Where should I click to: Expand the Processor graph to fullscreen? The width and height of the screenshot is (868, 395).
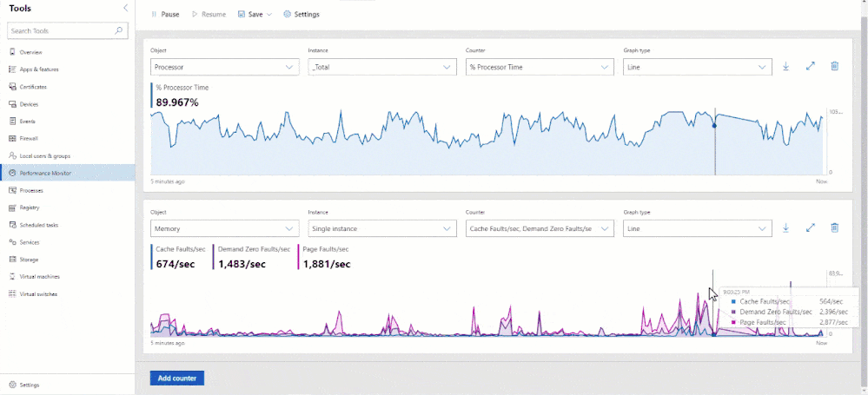810,67
